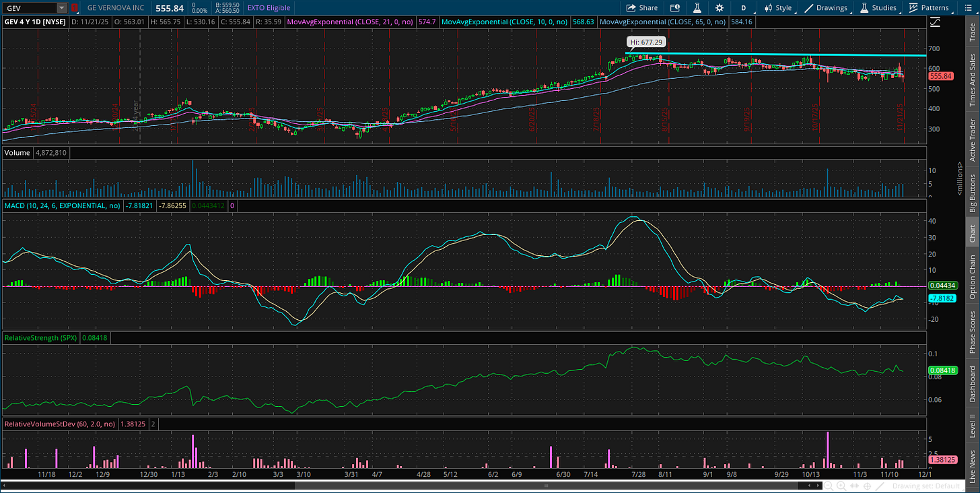Click the red link color indicator
980x493 pixels.
74,8
